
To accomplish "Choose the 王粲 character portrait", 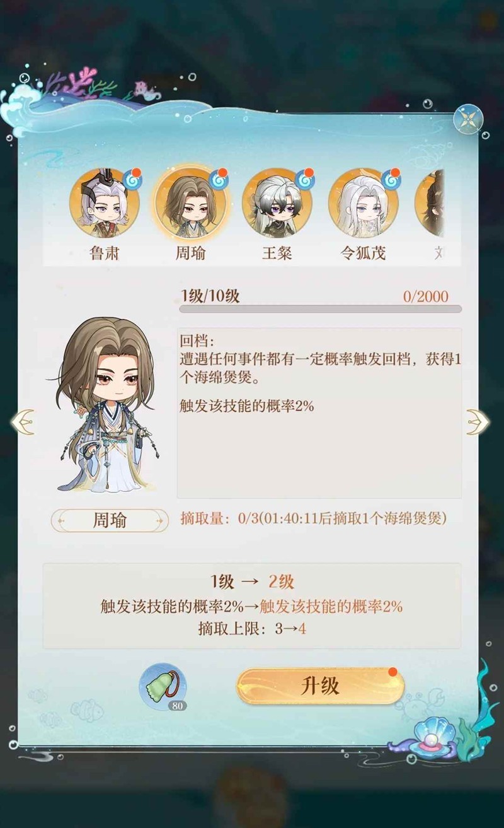I will [277, 202].
